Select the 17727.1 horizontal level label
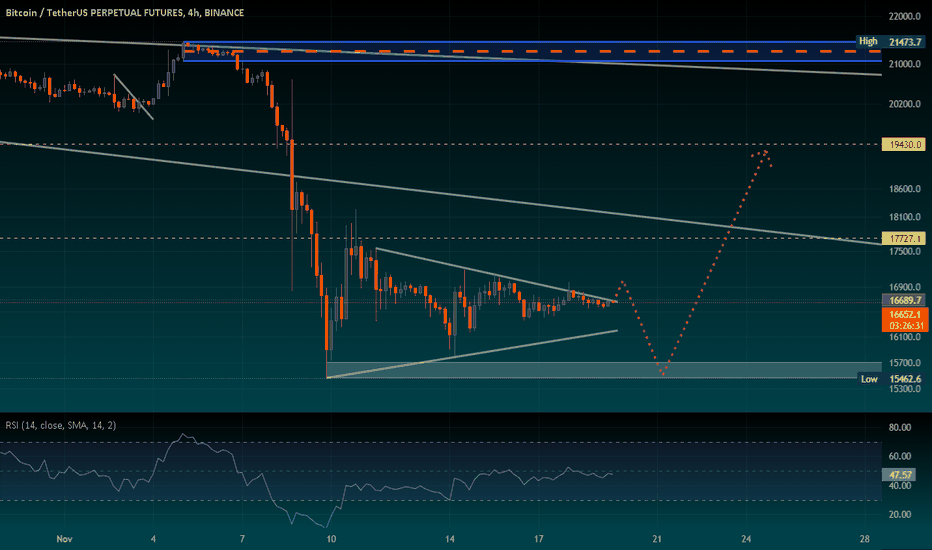 pos(903,238)
